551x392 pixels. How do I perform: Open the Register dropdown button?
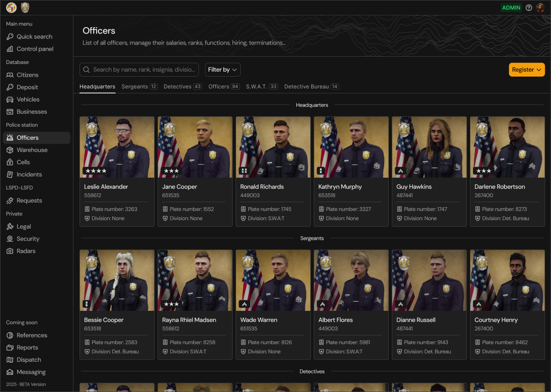[x=527, y=70]
